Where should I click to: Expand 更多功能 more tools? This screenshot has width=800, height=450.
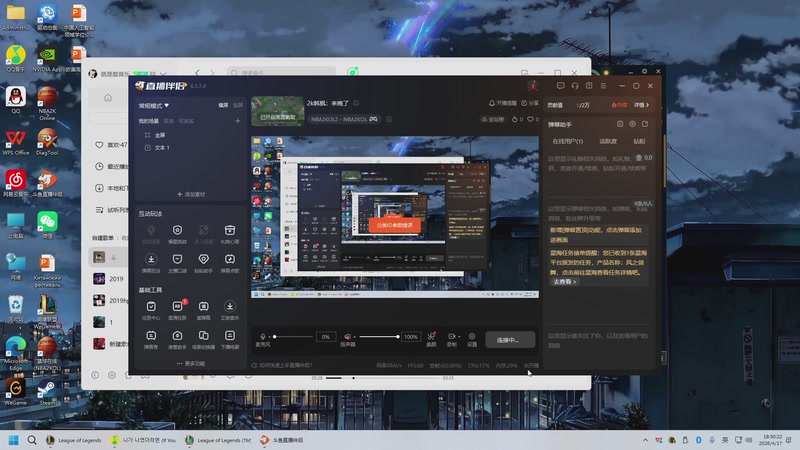pos(191,363)
